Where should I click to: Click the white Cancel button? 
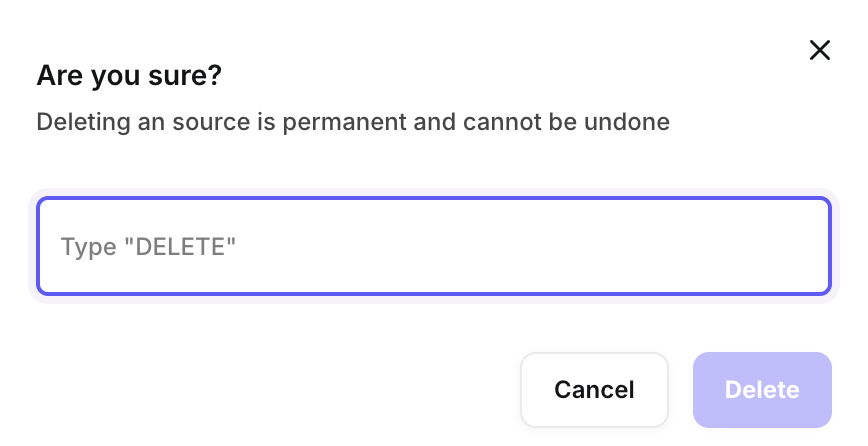click(x=594, y=390)
